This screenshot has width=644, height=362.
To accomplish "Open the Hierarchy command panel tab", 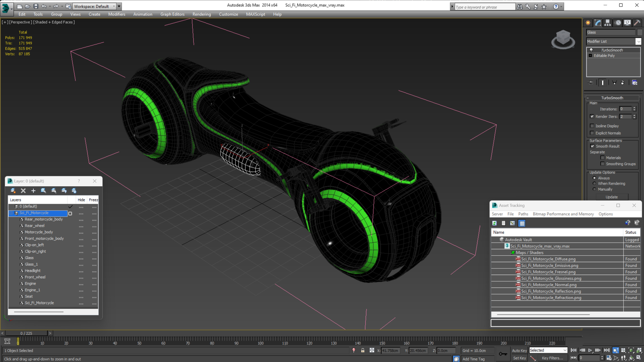I will tap(607, 23).
